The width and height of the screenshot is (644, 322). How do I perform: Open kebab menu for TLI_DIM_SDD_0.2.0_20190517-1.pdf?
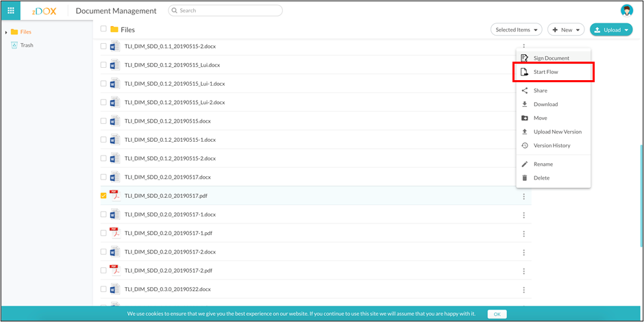pos(523,234)
